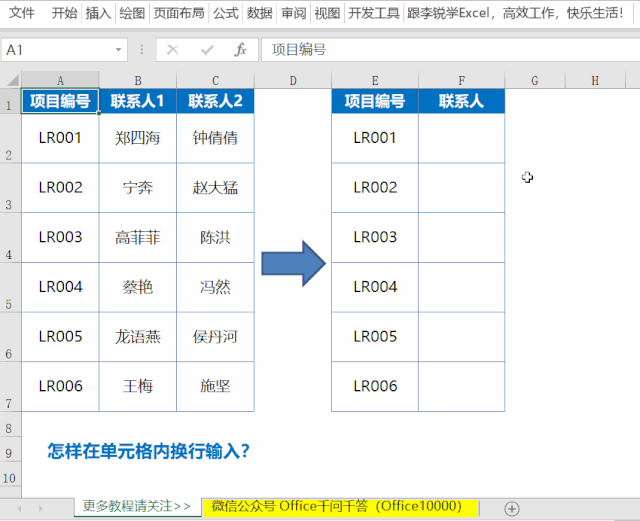Select row 10 header

10,474
